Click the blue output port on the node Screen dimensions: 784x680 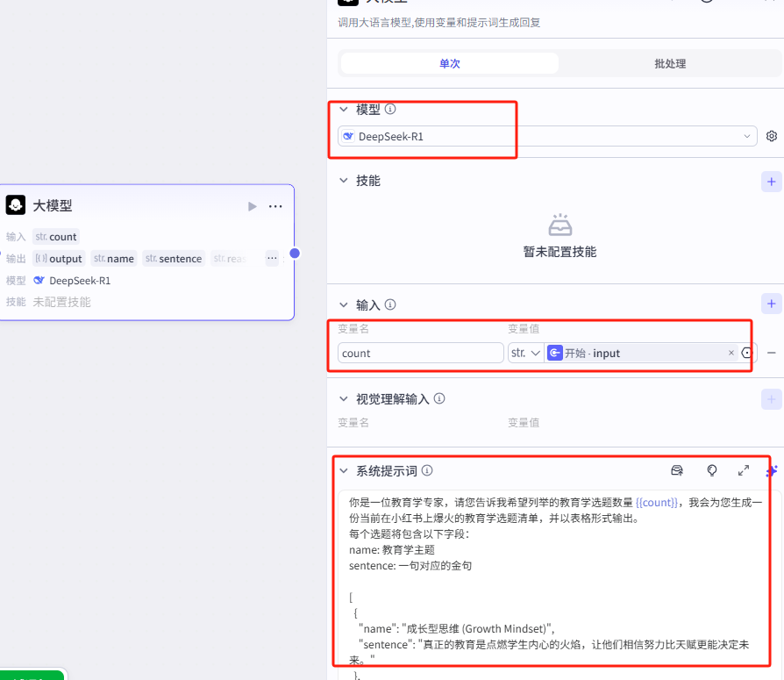point(295,253)
